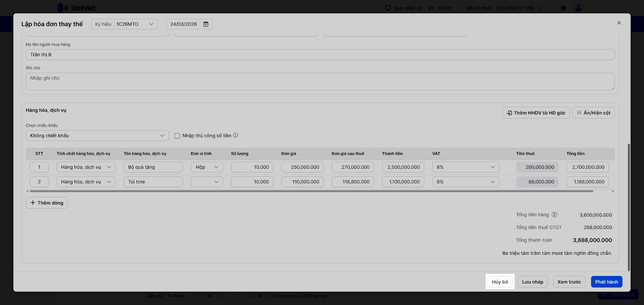Click the import icon in Thêm HHDV từ HĐ gốc
644x305 pixels.
pyautogui.click(x=509, y=113)
